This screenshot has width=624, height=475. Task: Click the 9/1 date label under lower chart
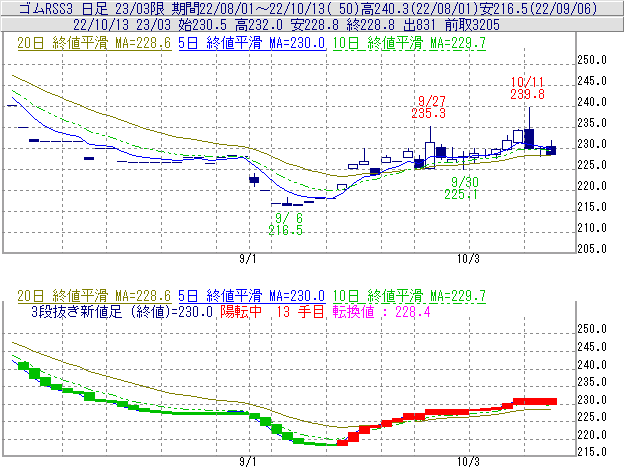[x=248, y=462]
